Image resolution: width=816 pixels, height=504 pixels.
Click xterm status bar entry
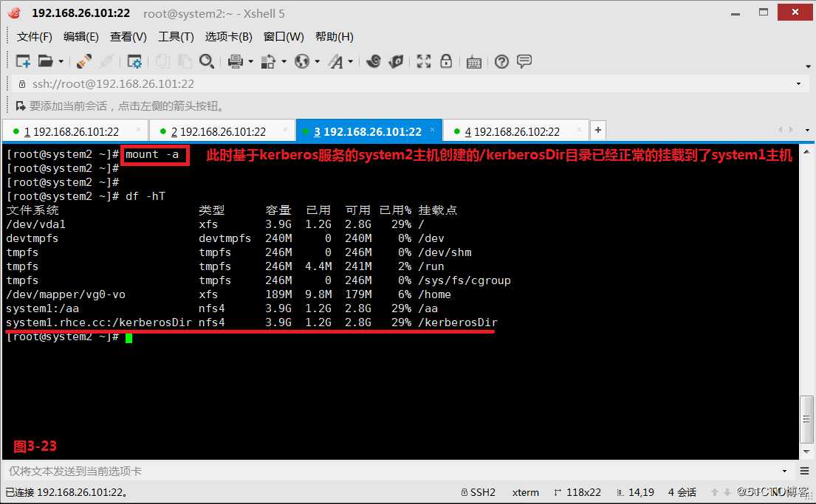(526, 492)
